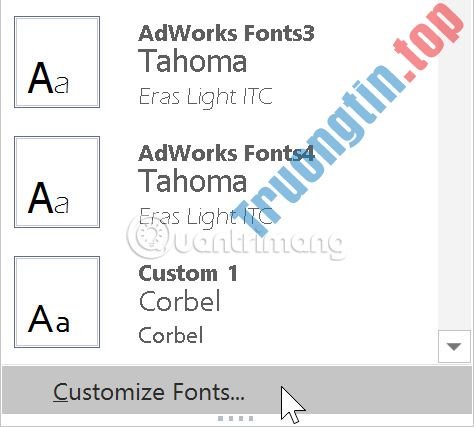This screenshot has height=427, width=474.
Task: Click the Tahoma heading font under AdWorks Fonts4
Action: 193,180
